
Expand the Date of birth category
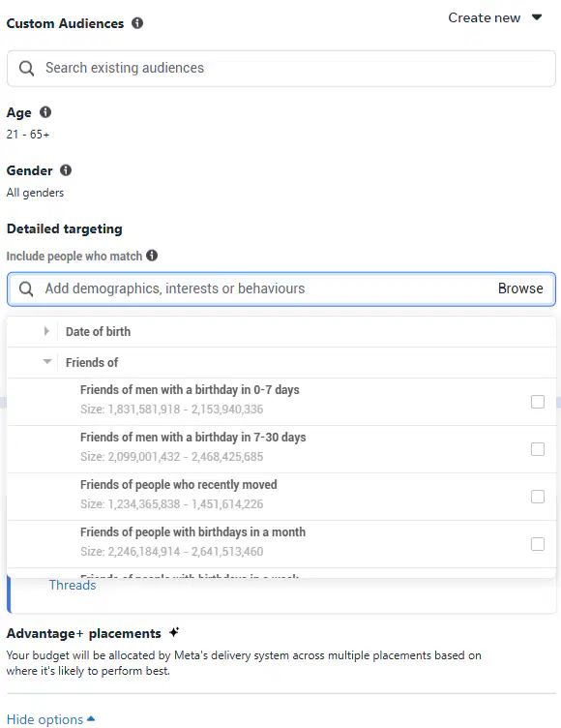pyautogui.click(x=46, y=331)
